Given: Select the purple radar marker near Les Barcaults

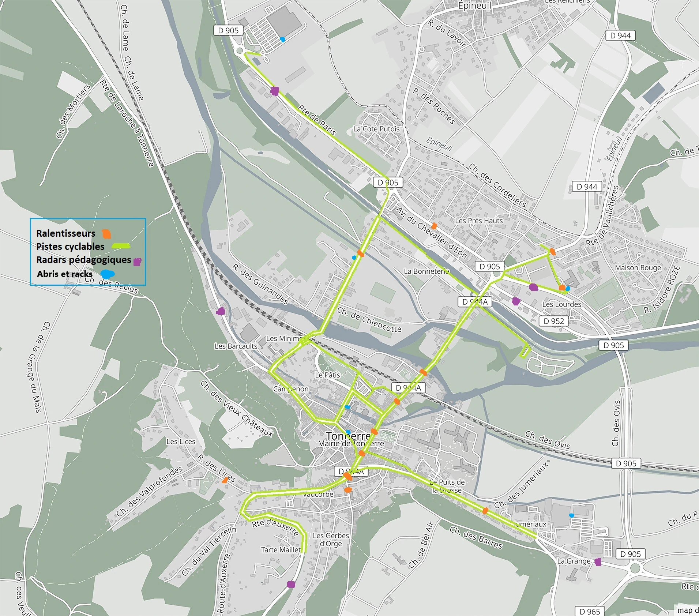Looking at the screenshot, I should pos(220,311).
